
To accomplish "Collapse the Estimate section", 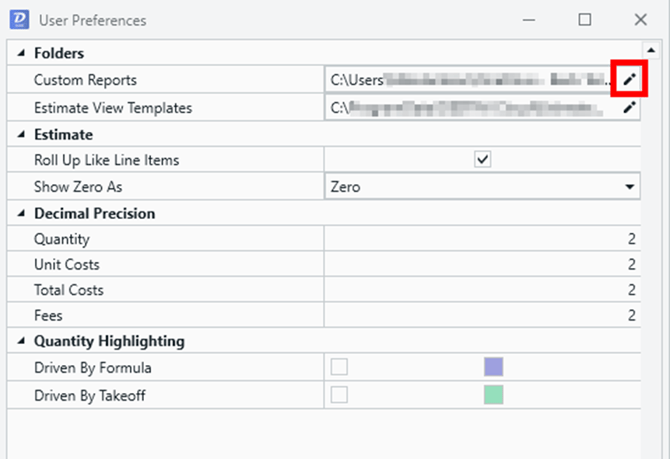I will coord(22,134).
